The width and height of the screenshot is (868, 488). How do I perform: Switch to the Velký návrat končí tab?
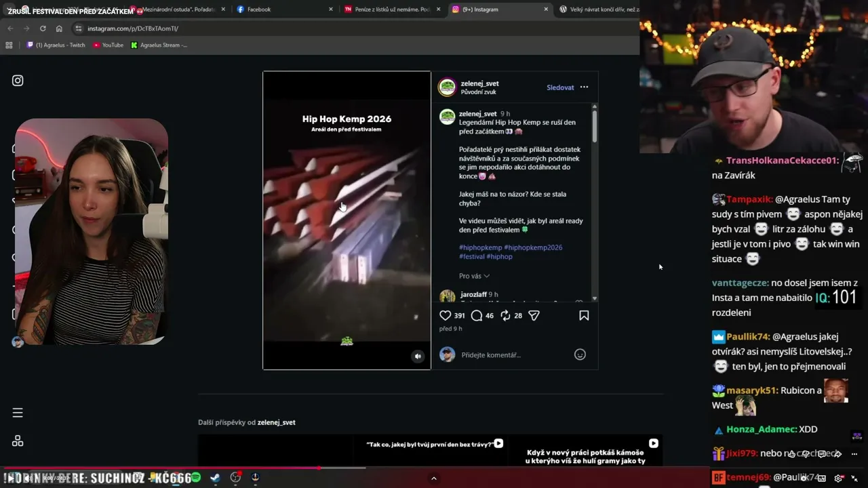[x=598, y=9]
